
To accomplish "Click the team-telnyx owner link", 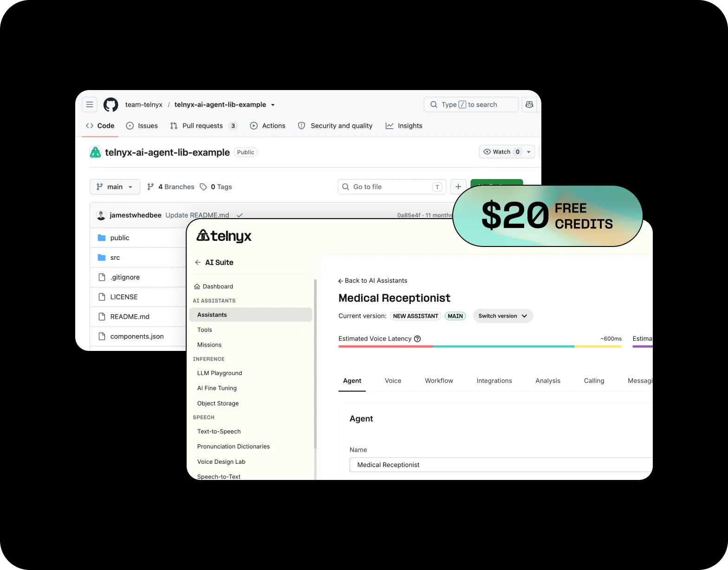I will 143,104.
